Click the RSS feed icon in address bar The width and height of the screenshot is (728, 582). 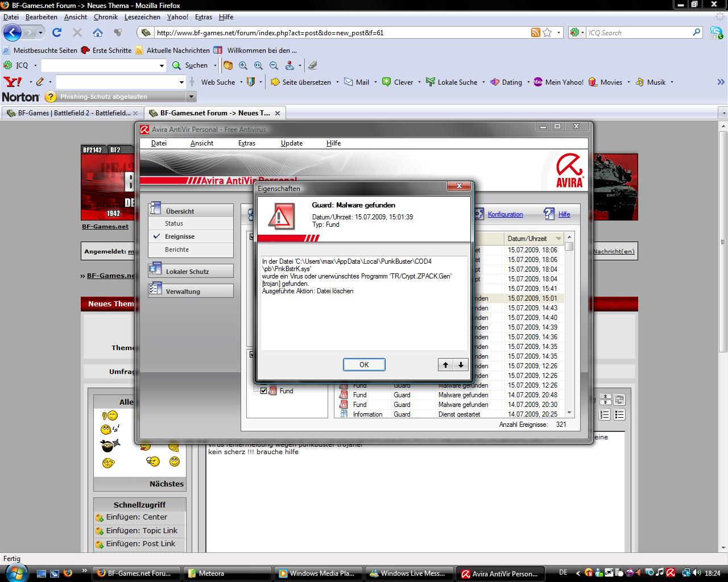point(535,32)
